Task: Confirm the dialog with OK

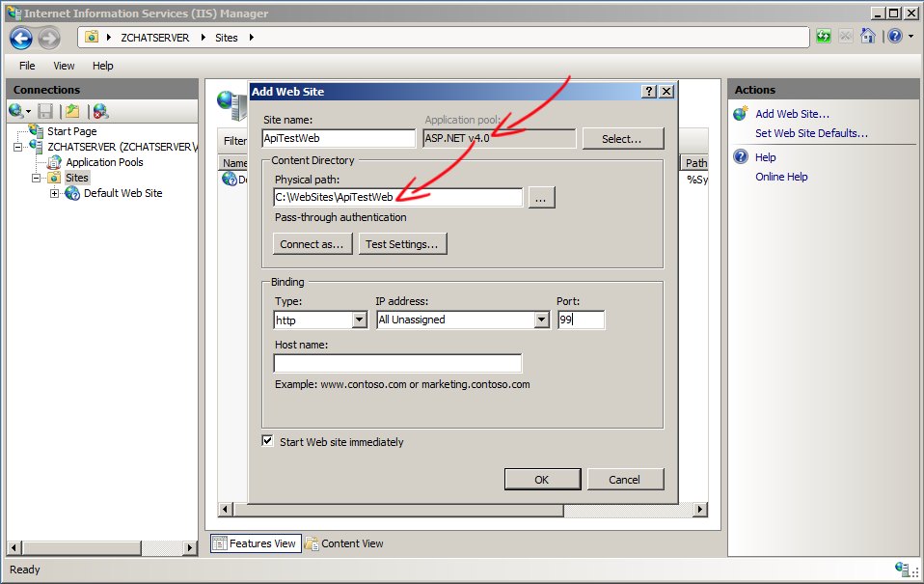Action: coord(542,480)
